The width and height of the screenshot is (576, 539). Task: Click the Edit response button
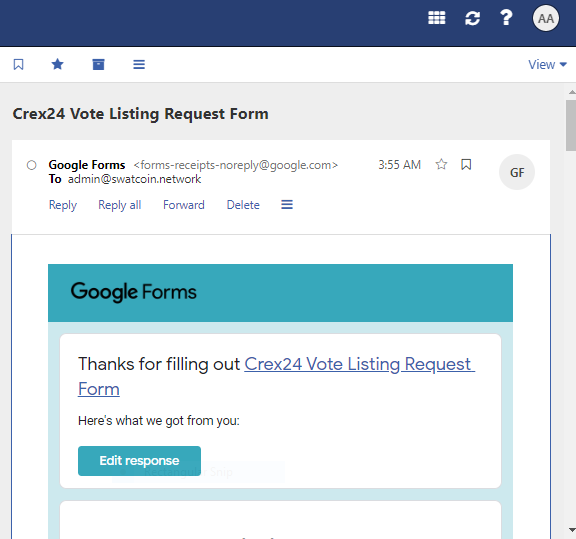click(139, 460)
